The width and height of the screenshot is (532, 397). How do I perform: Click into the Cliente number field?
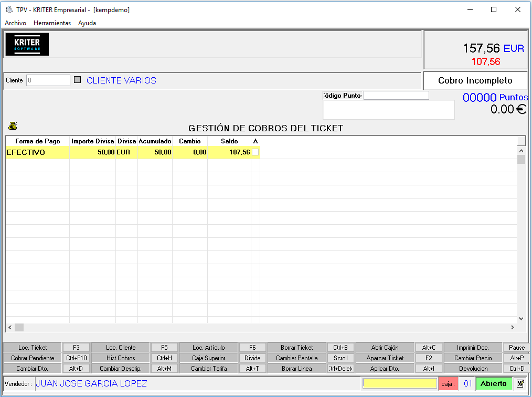point(48,80)
